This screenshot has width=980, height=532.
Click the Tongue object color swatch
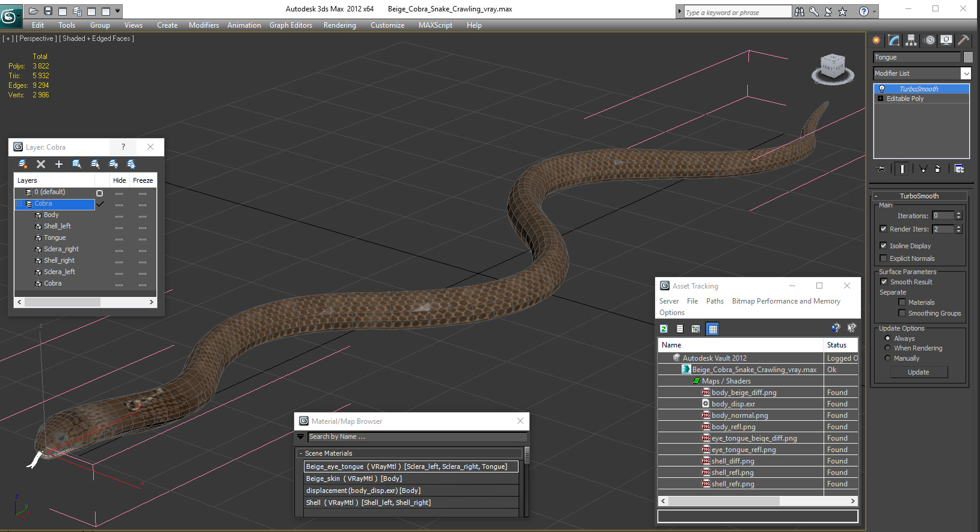pos(967,57)
